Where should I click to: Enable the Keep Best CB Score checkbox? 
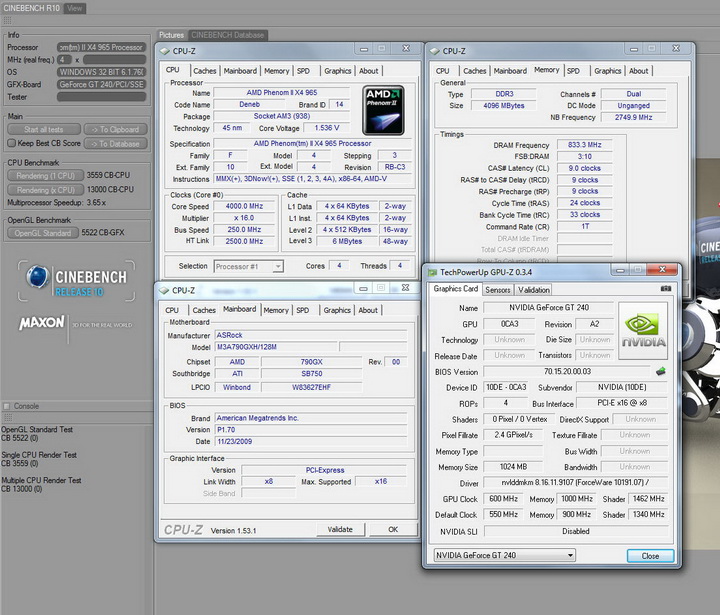click(12, 143)
